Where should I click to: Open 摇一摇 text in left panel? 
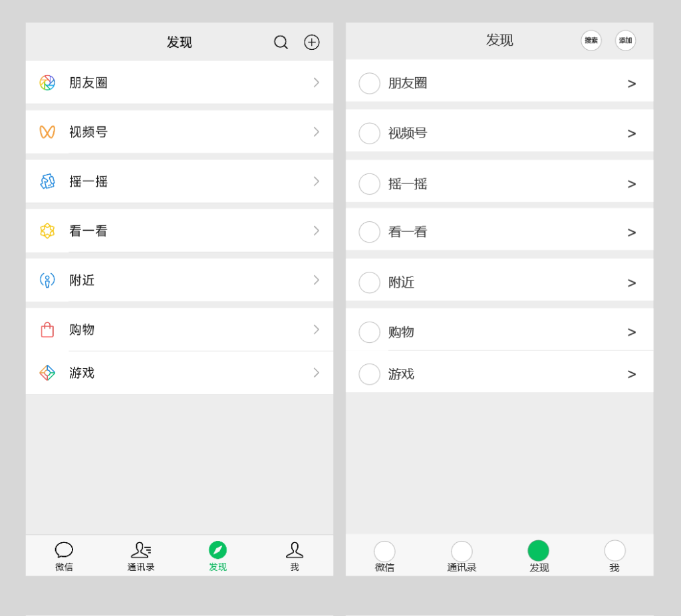(x=88, y=181)
